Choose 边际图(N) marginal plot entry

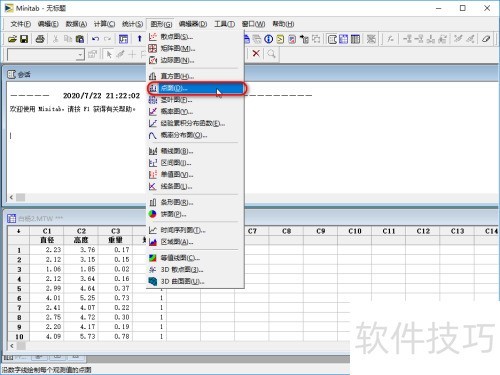(195, 60)
